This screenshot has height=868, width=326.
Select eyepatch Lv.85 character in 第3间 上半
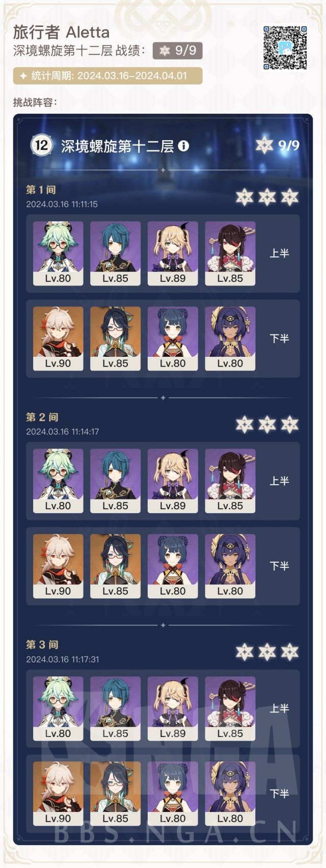point(230,708)
